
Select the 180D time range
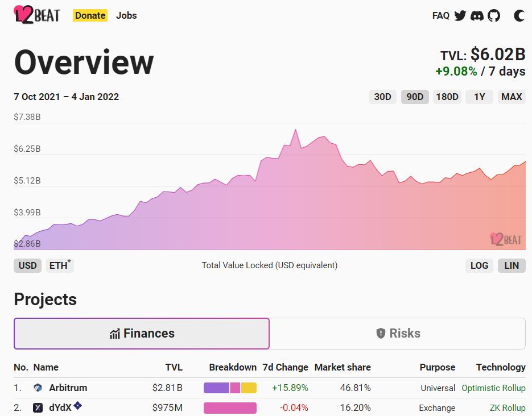(447, 97)
